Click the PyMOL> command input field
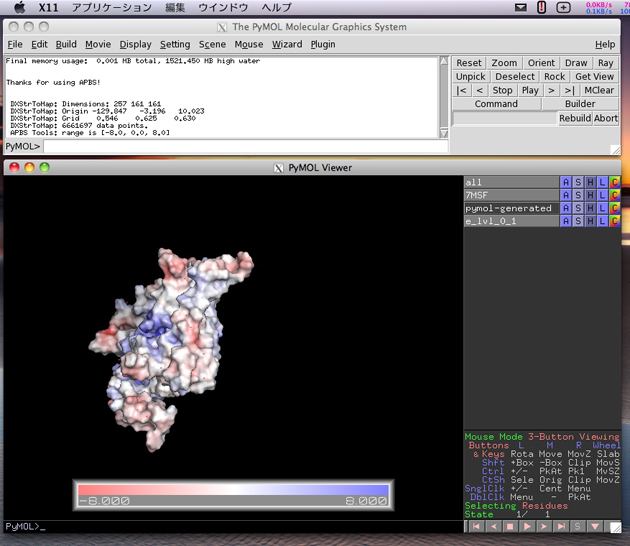The width and height of the screenshot is (630, 546). tap(245, 147)
